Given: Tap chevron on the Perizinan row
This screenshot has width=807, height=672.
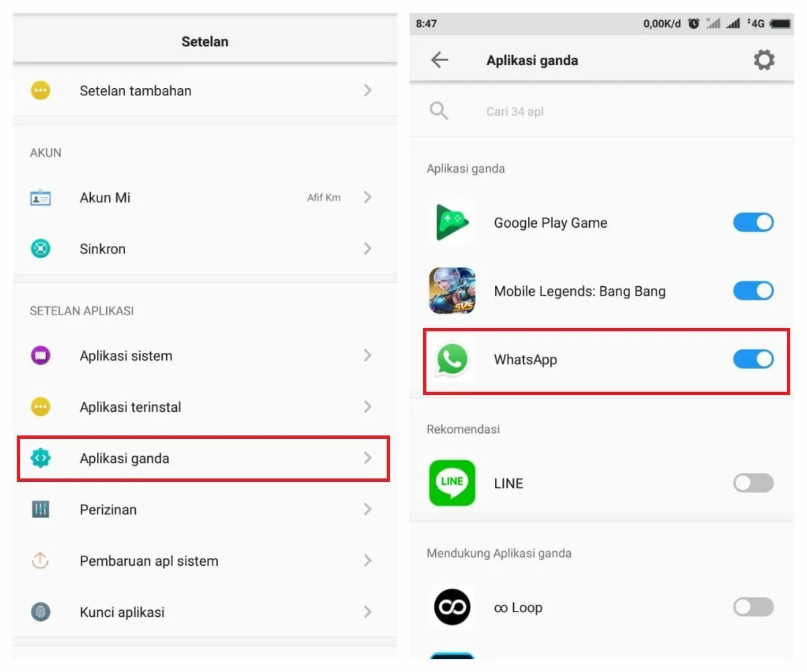Looking at the screenshot, I should click(367, 509).
